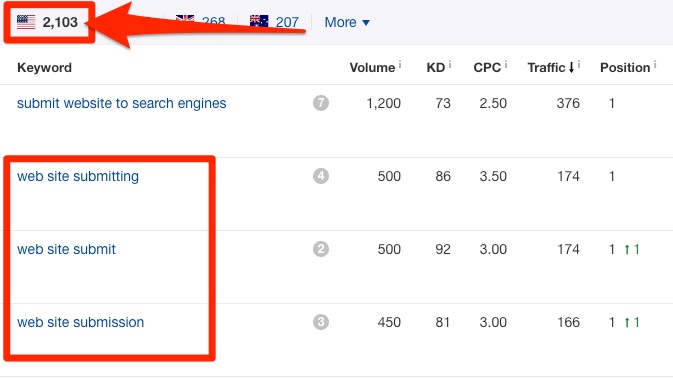Click the gray 4 SERP features badge
The width and height of the screenshot is (673, 378).
(321, 176)
